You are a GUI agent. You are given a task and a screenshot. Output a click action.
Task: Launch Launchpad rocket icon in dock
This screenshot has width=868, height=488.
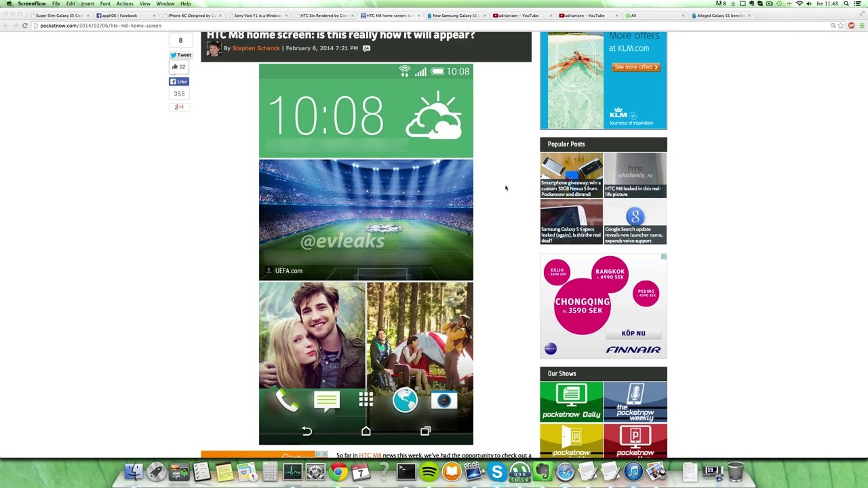(x=156, y=471)
